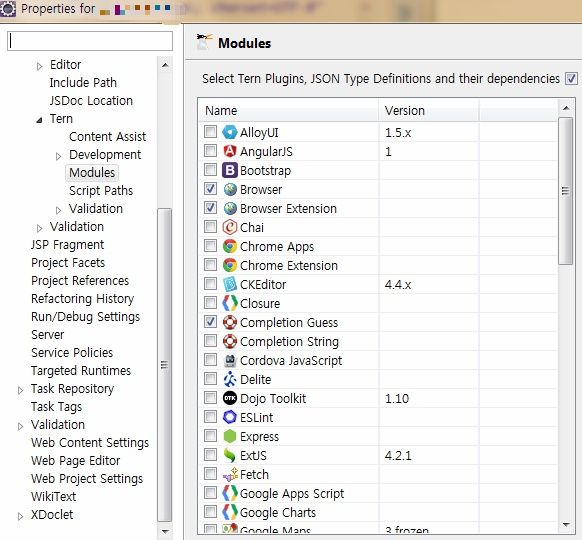This screenshot has width=582, height=540.
Task: Click the Google Apps Script icon
Action: pyautogui.click(x=230, y=493)
